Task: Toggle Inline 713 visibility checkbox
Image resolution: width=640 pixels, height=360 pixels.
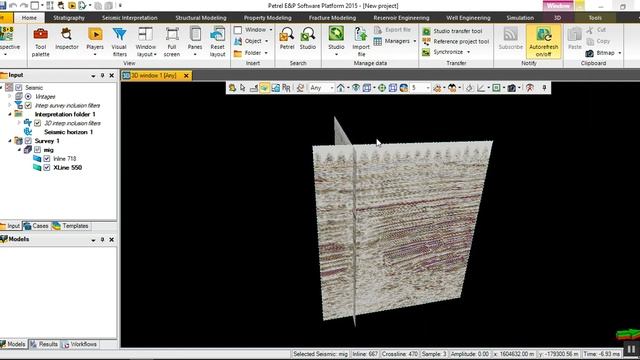Action: (x=47, y=159)
